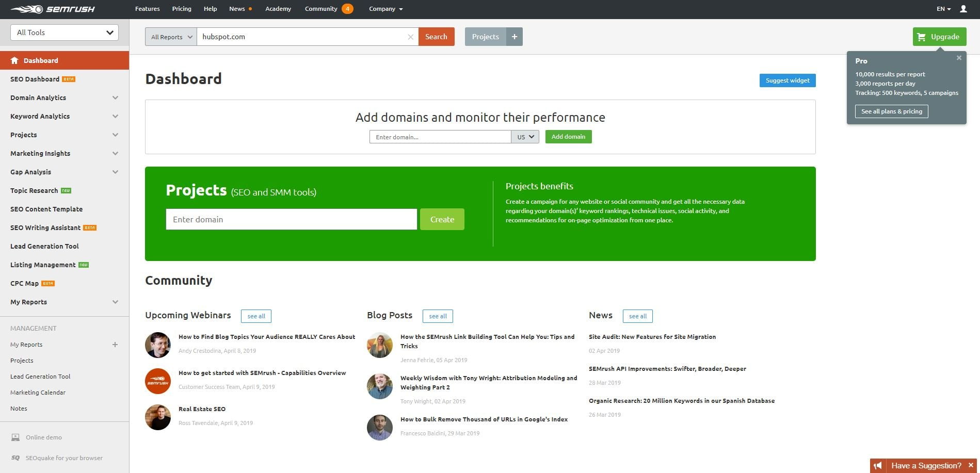
Task: Open the EN language dropdown
Action: 943,9
